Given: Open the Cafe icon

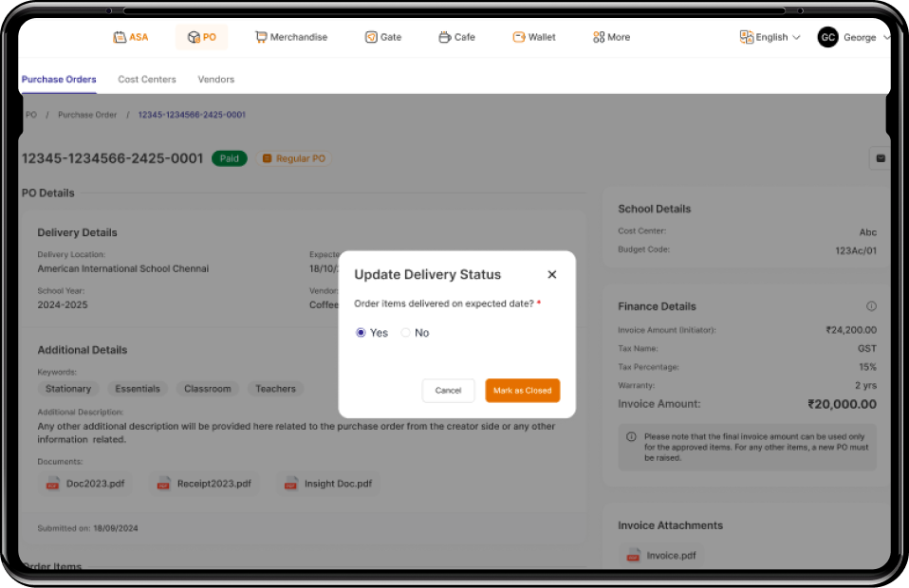Looking at the screenshot, I should 442,37.
